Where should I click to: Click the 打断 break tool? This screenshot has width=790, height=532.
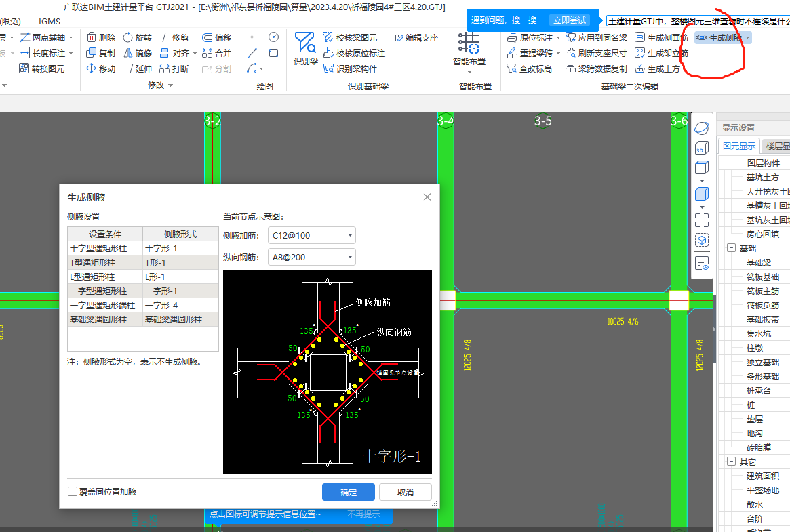(x=174, y=69)
